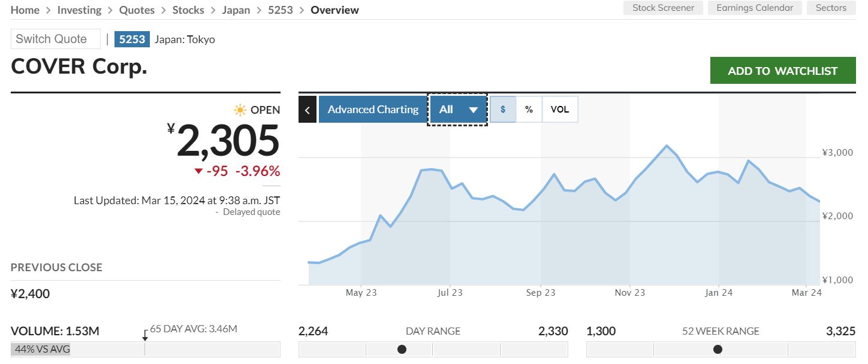Click the 52 week high 3,325

pos(841,331)
